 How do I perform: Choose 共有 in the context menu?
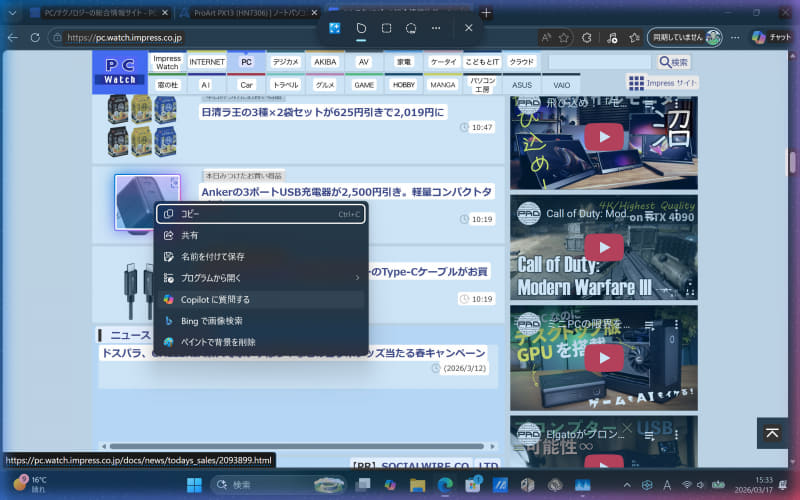(261, 236)
